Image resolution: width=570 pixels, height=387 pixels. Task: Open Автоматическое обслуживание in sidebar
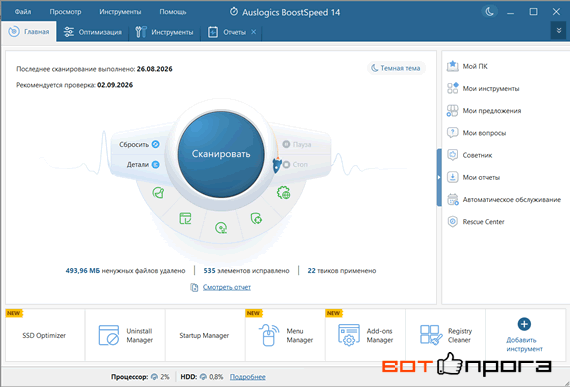[x=504, y=199]
